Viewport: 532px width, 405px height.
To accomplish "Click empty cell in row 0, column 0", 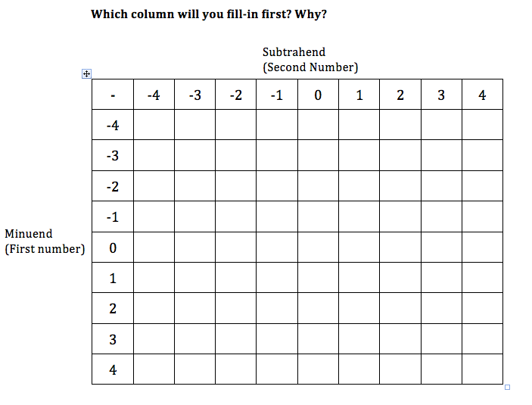I will (318, 248).
